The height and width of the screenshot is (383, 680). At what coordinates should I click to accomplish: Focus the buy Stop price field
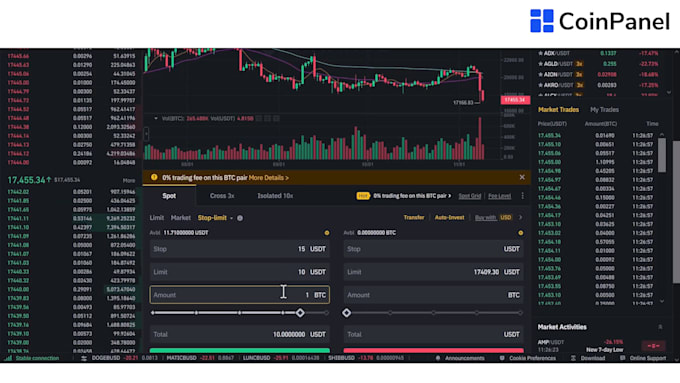tap(239, 249)
